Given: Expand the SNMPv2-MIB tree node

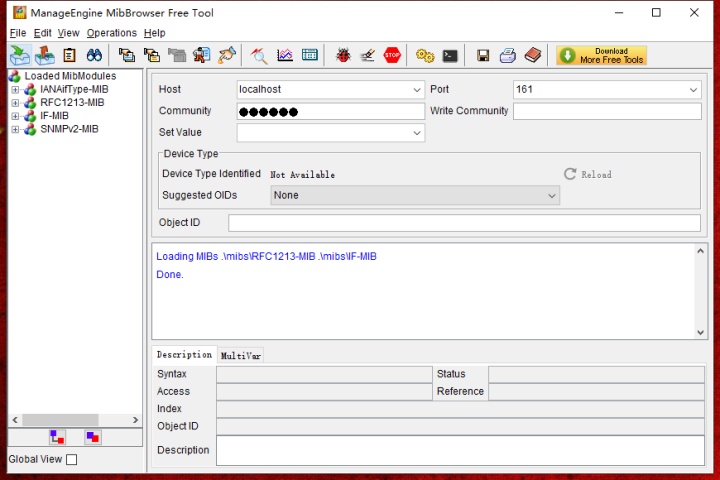Looking at the screenshot, I should [x=15, y=130].
